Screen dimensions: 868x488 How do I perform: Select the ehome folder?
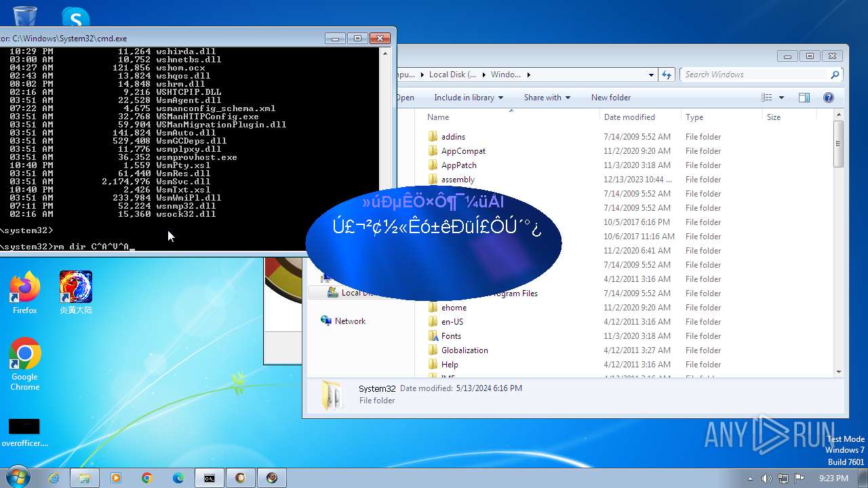click(x=454, y=308)
